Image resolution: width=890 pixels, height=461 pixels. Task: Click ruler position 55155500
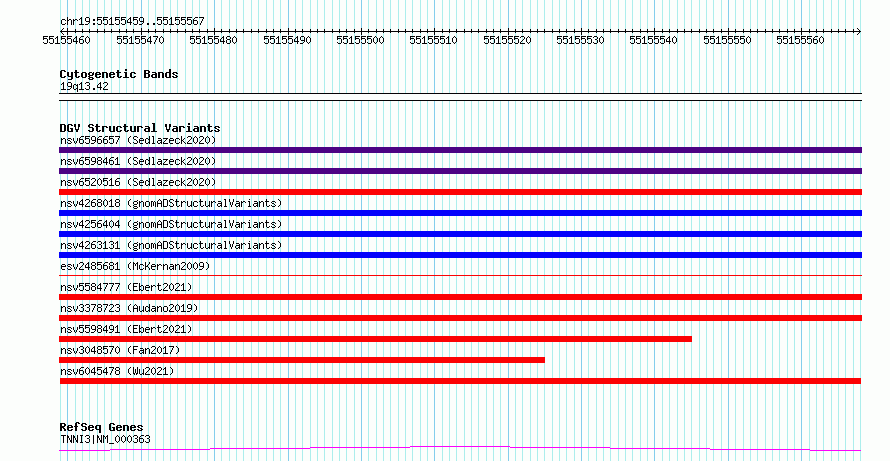[360, 40]
